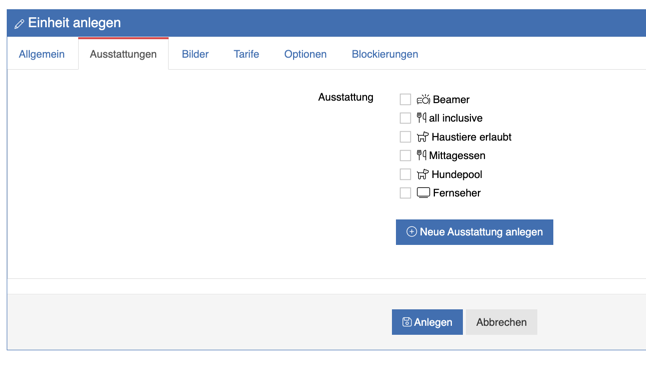Enable the Beamer checkbox
This screenshot has width=646, height=365.
tap(405, 99)
